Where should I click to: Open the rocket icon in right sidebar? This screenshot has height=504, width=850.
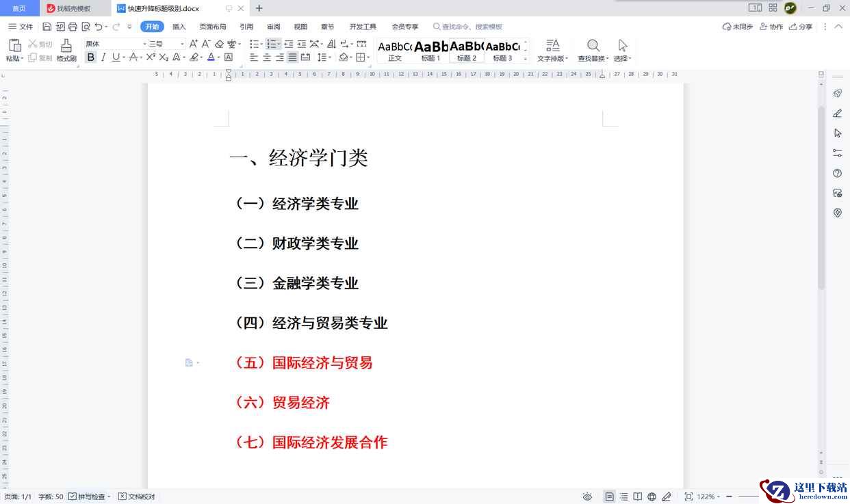[837, 94]
